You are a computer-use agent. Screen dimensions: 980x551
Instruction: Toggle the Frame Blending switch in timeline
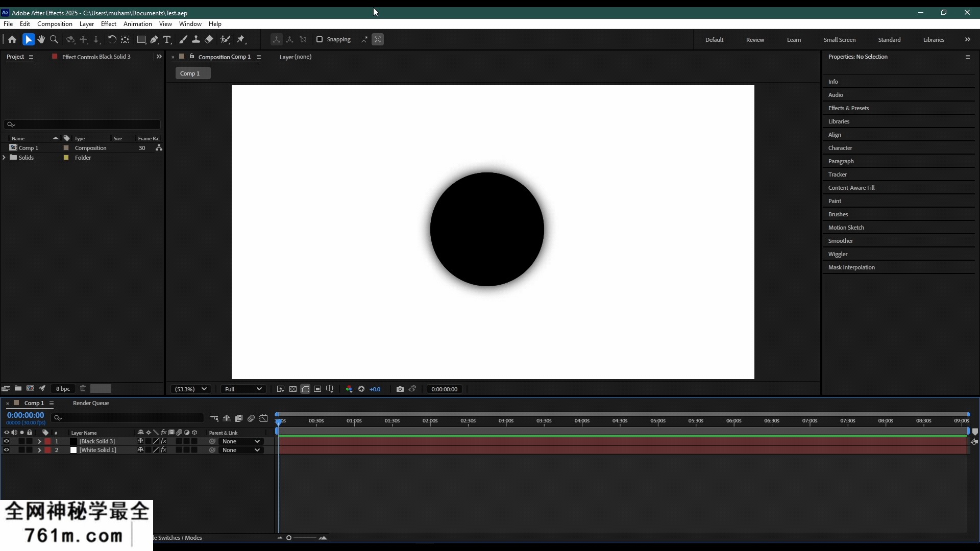pos(239,418)
